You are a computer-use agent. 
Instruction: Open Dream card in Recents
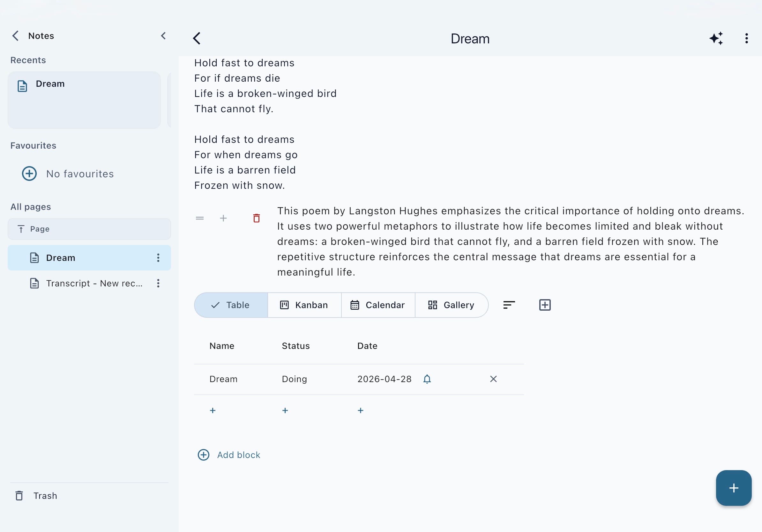point(84,100)
